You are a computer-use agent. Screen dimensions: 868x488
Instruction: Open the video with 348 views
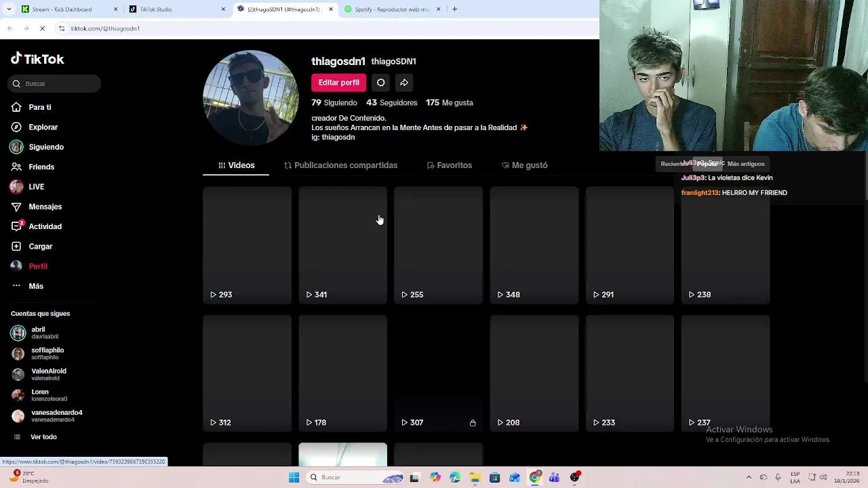534,245
